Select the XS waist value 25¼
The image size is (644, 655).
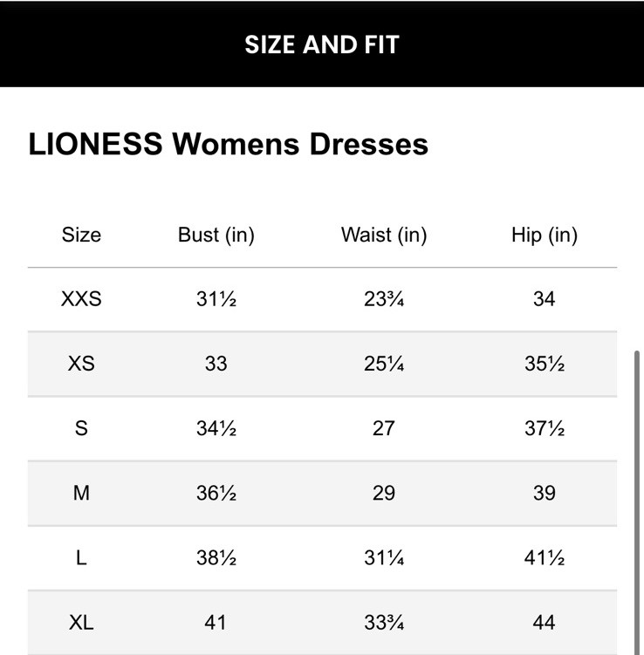coord(383,364)
